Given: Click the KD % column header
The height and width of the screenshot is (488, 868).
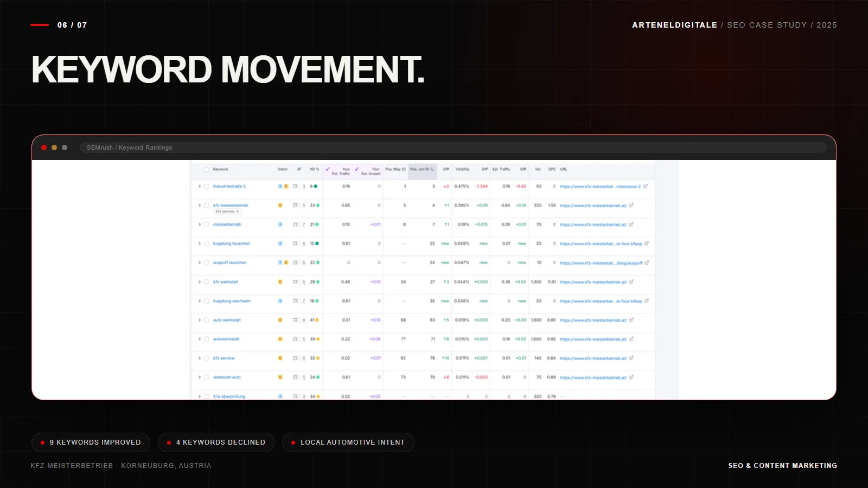Looking at the screenshot, I should point(314,169).
